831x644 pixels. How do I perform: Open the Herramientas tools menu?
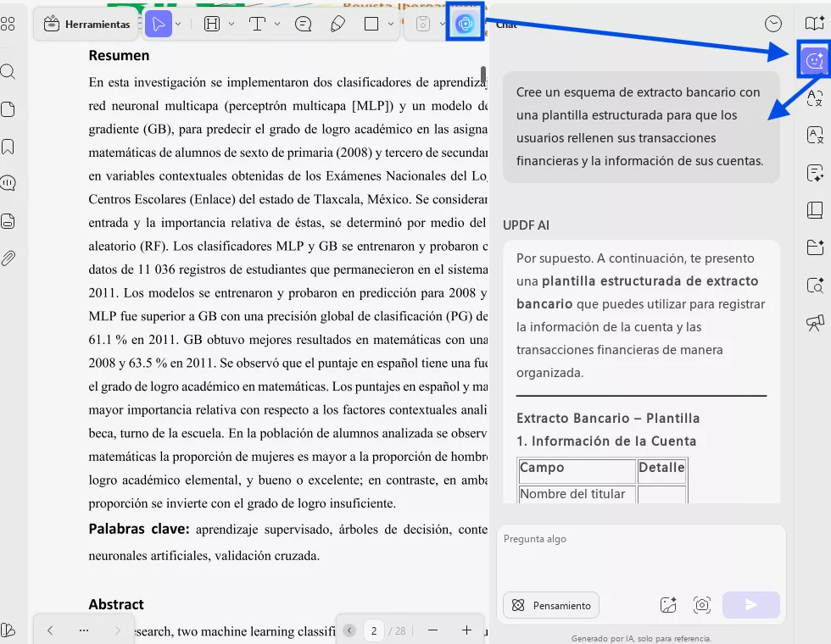[x=86, y=24]
